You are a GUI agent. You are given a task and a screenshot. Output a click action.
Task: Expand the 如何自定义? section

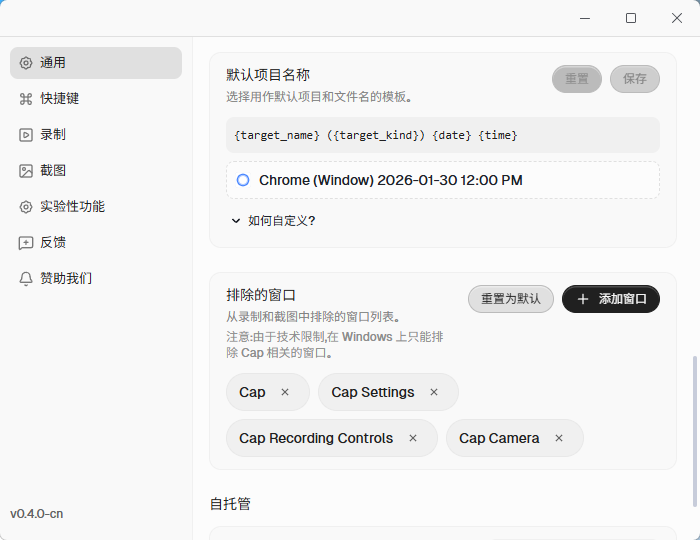(273, 221)
